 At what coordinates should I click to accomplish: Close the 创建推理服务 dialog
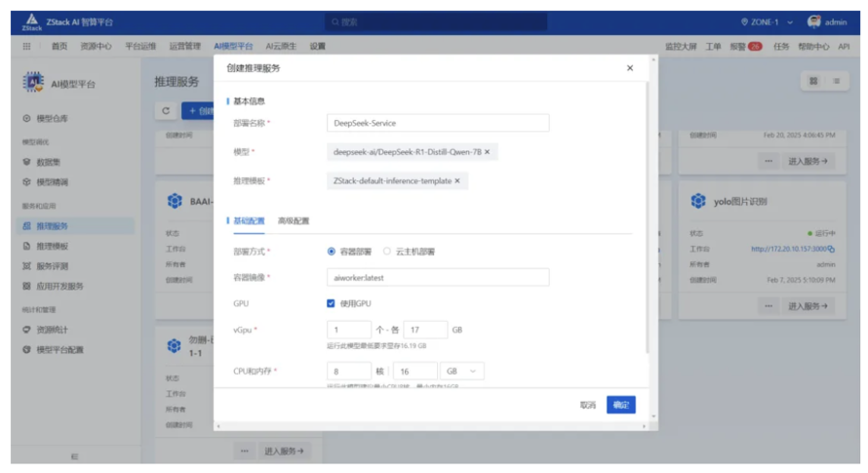click(630, 68)
